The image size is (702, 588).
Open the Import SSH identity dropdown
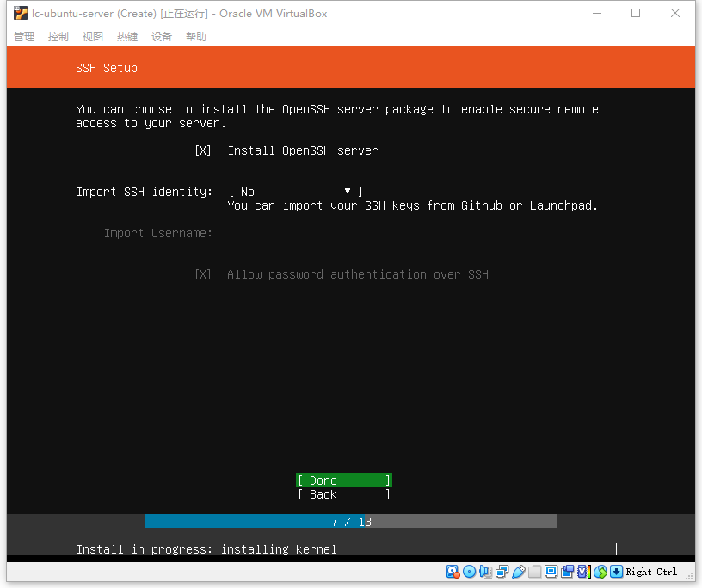[295, 192]
